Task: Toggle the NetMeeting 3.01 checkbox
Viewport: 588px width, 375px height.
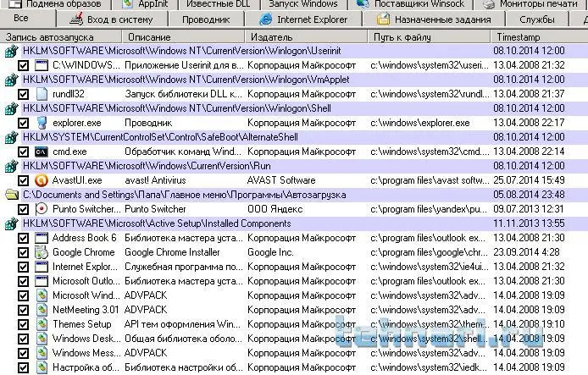Action: point(23,310)
